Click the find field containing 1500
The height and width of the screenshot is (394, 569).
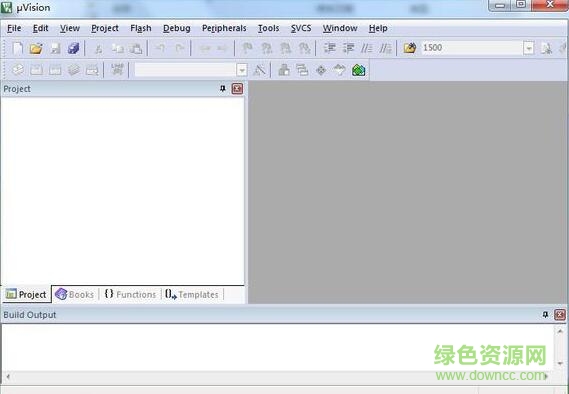pos(472,48)
